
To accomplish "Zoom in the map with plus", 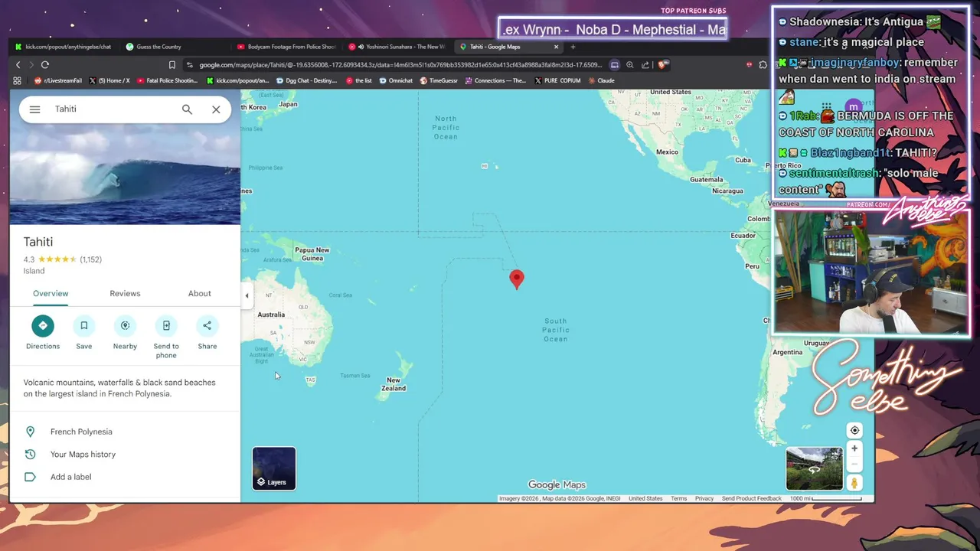I will pyautogui.click(x=854, y=448).
